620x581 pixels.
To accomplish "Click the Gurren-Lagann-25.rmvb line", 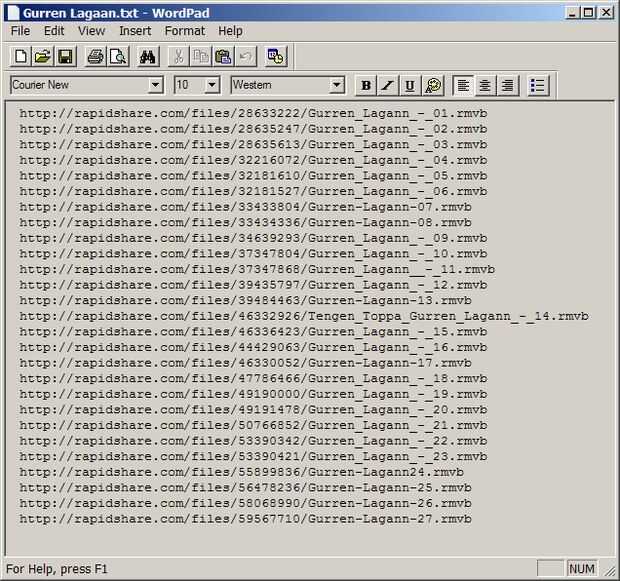I will pos(245,488).
